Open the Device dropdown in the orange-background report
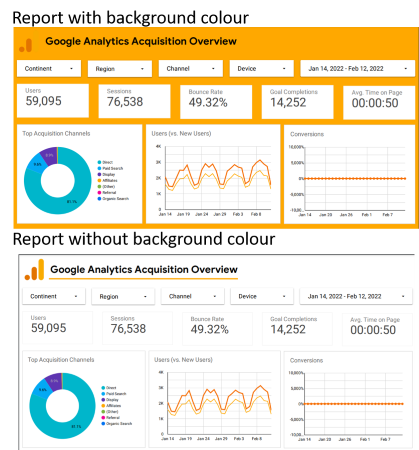 262,69
